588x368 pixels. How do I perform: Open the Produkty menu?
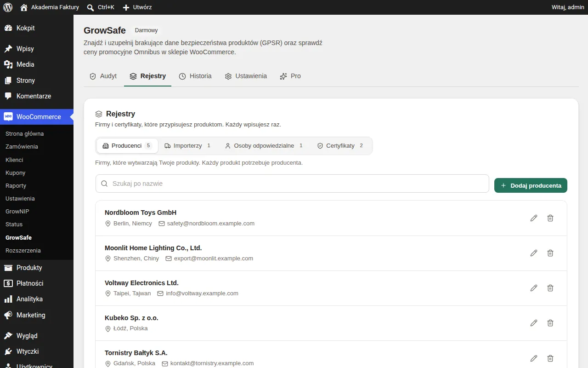[37, 268]
